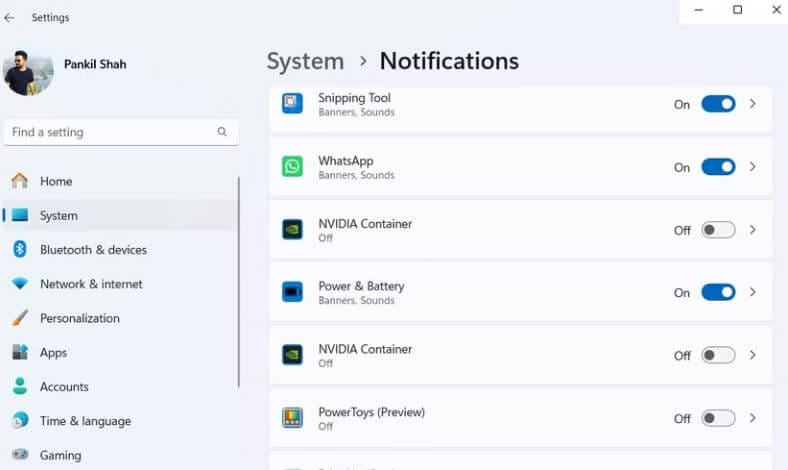Expand Snipping Tool settings with its chevron
The width and height of the screenshot is (788, 470).
[x=752, y=104]
